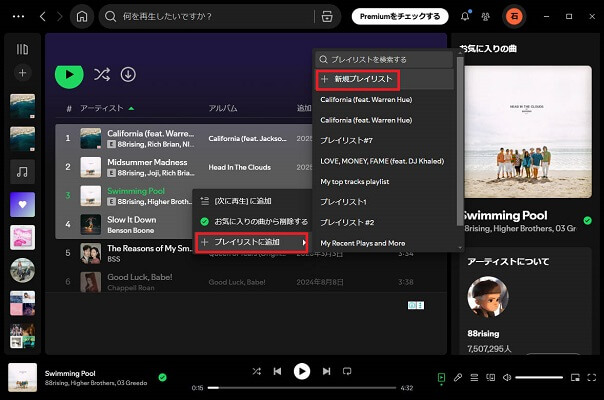Open the notifications bell
The width and height of the screenshot is (604, 400).
pos(465,17)
